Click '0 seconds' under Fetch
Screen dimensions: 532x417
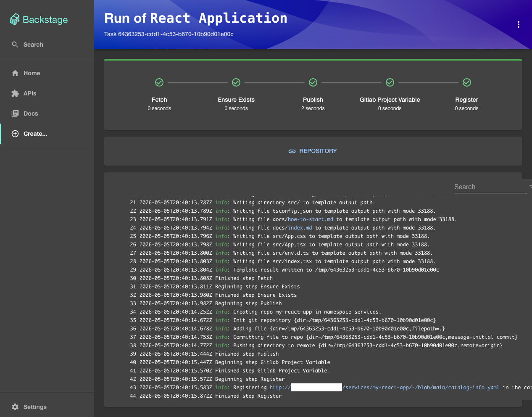point(159,108)
